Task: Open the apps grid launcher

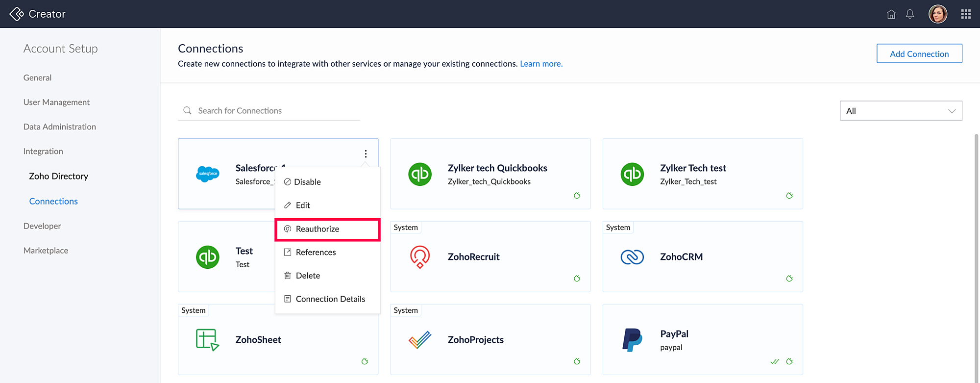Action: point(966,14)
